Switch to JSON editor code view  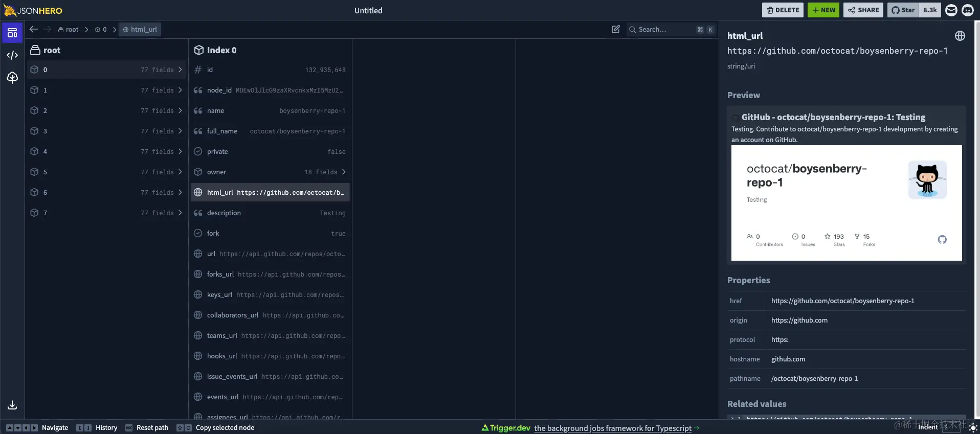click(12, 55)
